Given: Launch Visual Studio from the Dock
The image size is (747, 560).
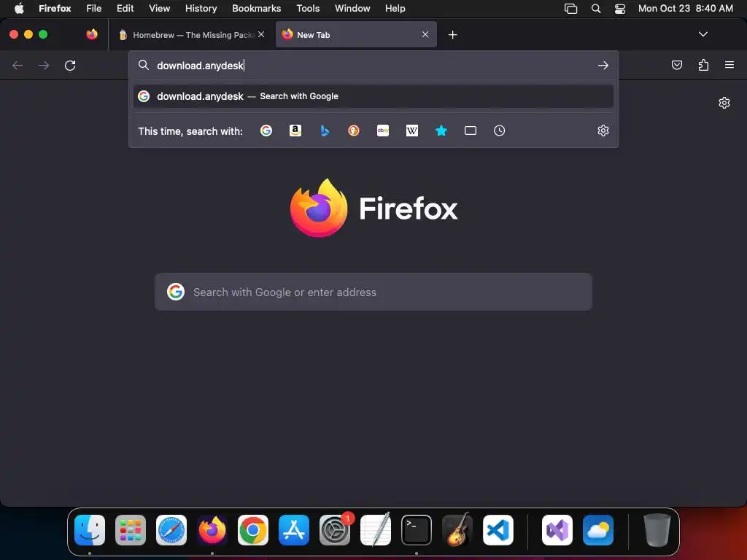Looking at the screenshot, I should [x=557, y=530].
